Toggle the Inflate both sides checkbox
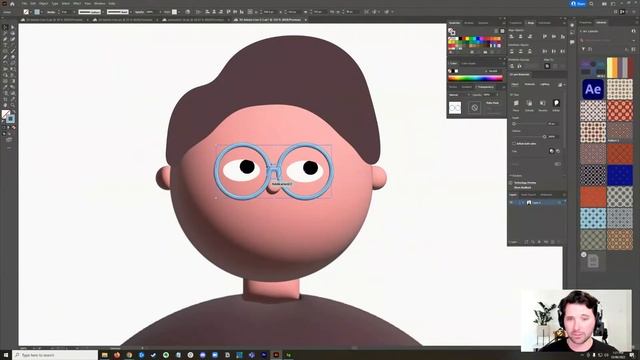The width and height of the screenshot is (640, 360). [514, 144]
